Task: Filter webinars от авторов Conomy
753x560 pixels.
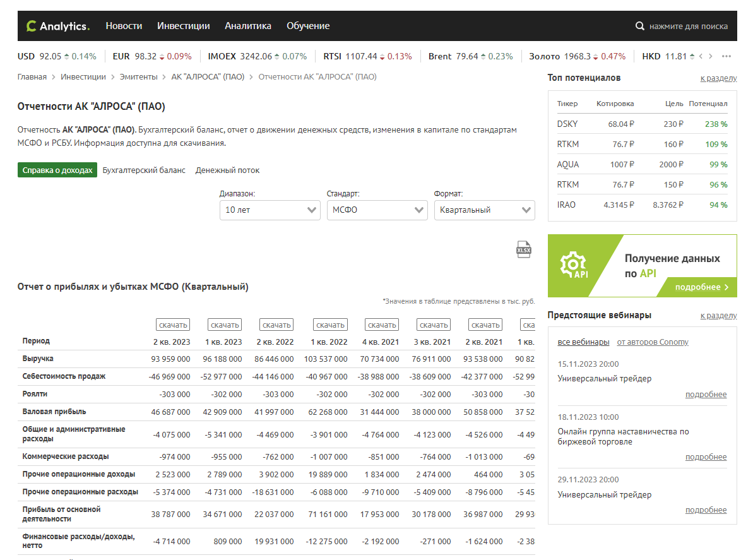Action: (x=653, y=342)
